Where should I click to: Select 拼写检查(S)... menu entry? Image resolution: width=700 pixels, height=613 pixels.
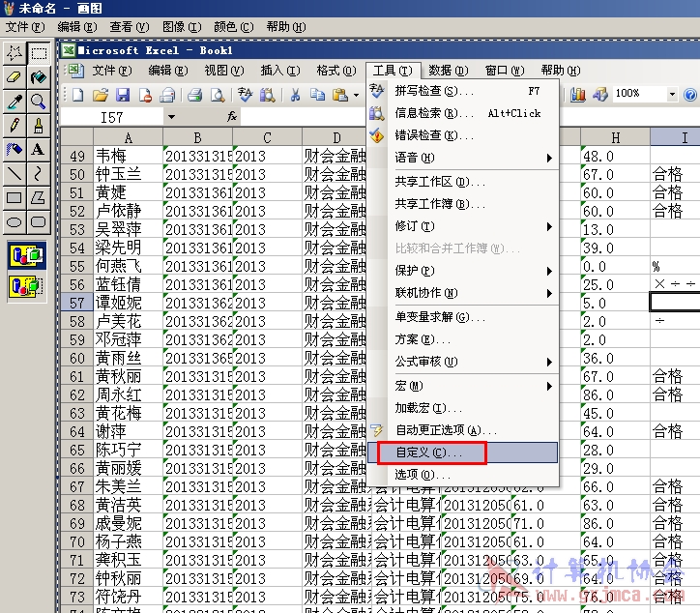pyautogui.click(x=462, y=91)
